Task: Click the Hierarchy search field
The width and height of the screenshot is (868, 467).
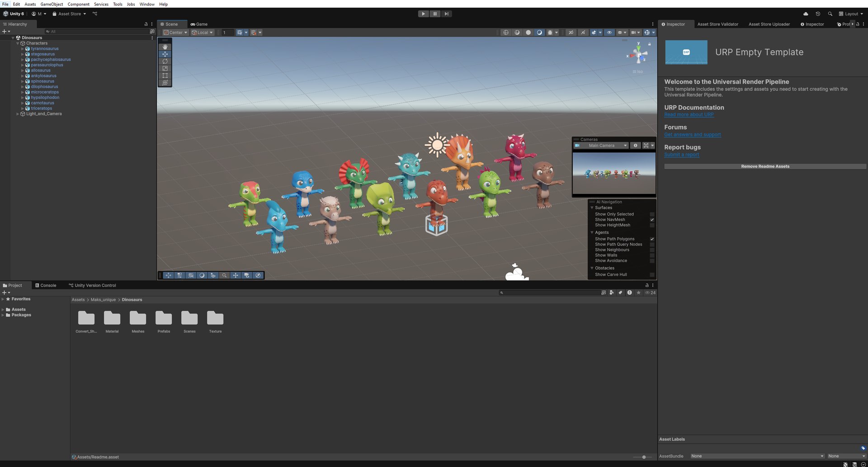Action: pyautogui.click(x=97, y=32)
